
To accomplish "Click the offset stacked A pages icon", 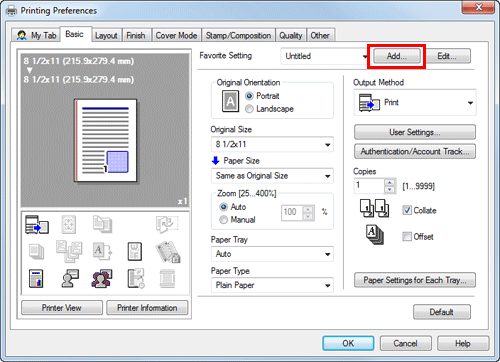I will point(374,235).
